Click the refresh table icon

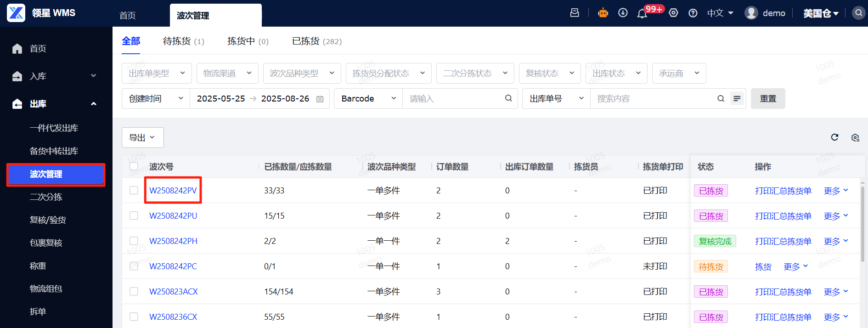pos(834,137)
